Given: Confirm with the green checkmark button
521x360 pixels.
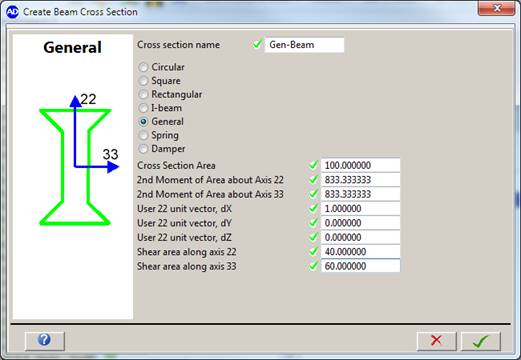Looking at the screenshot, I should 481,341.
